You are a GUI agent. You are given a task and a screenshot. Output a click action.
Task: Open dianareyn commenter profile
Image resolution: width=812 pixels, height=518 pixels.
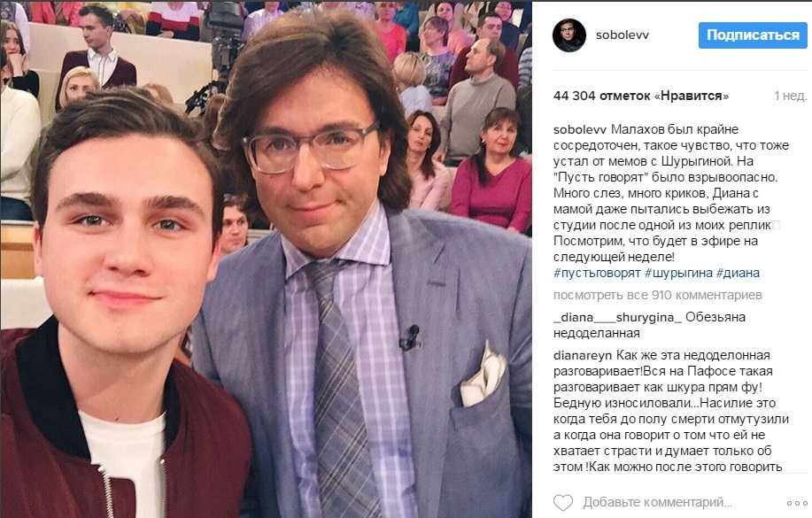583,355
